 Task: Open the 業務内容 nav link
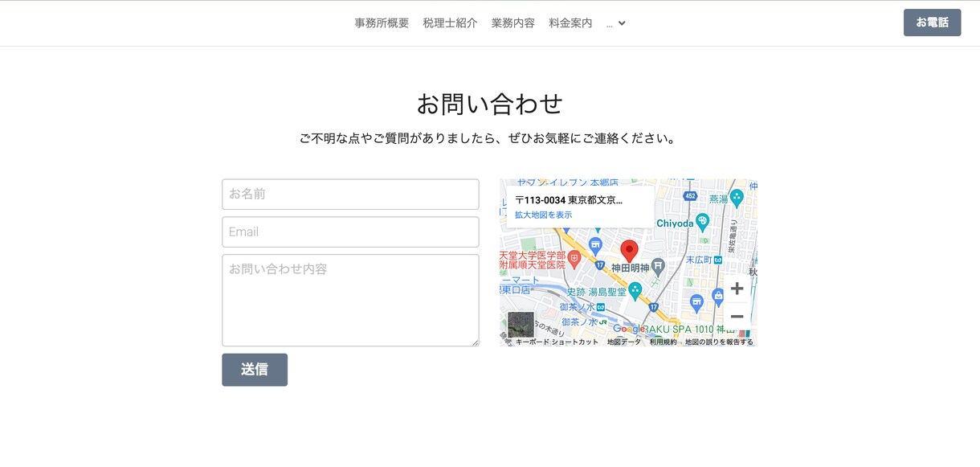pos(513,23)
